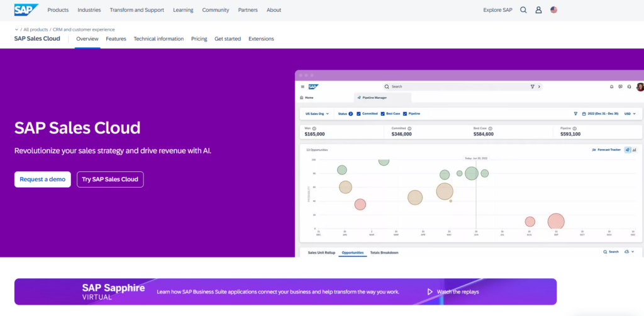644x316 pixels.
Task: Open the user account icon
Action: [x=538, y=10]
